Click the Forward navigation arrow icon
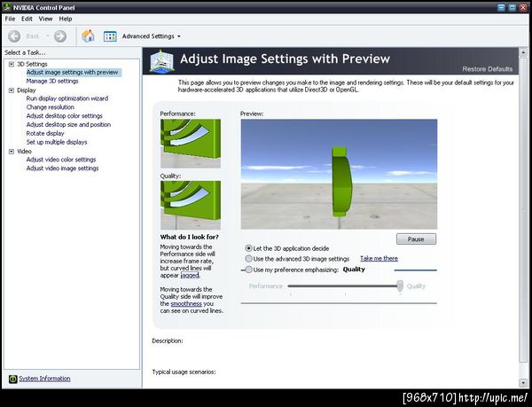 pyautogui.click(x=60, y=36)
